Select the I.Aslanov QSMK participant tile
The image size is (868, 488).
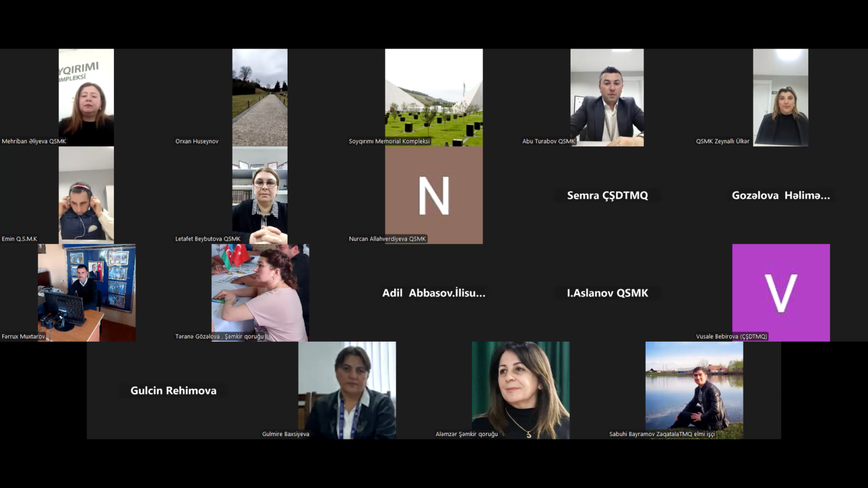pyautogui.click(x=607, y=293)
